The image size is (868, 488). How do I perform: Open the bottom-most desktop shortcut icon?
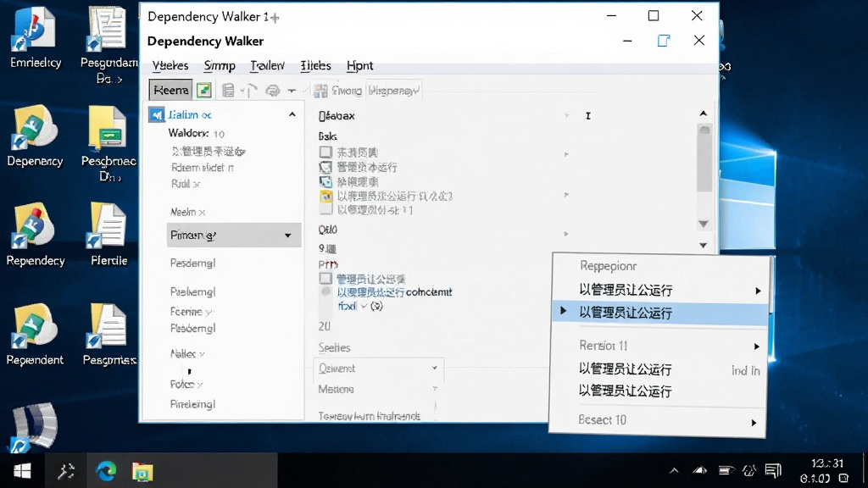(x=34, y=427)
